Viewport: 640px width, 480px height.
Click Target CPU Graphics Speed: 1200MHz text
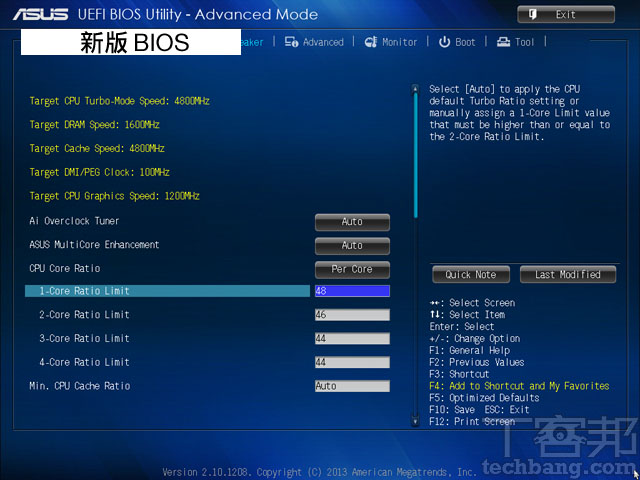(114, 196)
